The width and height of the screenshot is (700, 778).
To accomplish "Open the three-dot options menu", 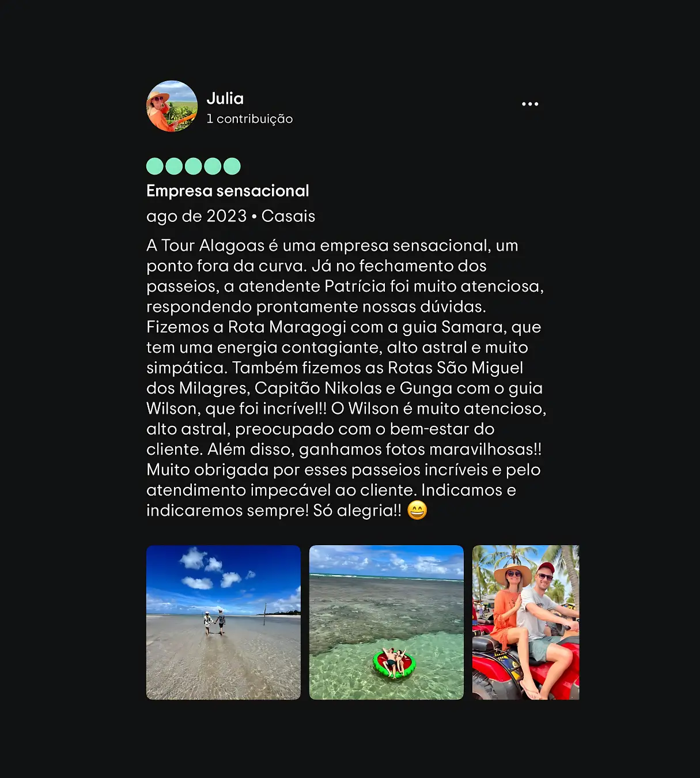I will [529, 104].
